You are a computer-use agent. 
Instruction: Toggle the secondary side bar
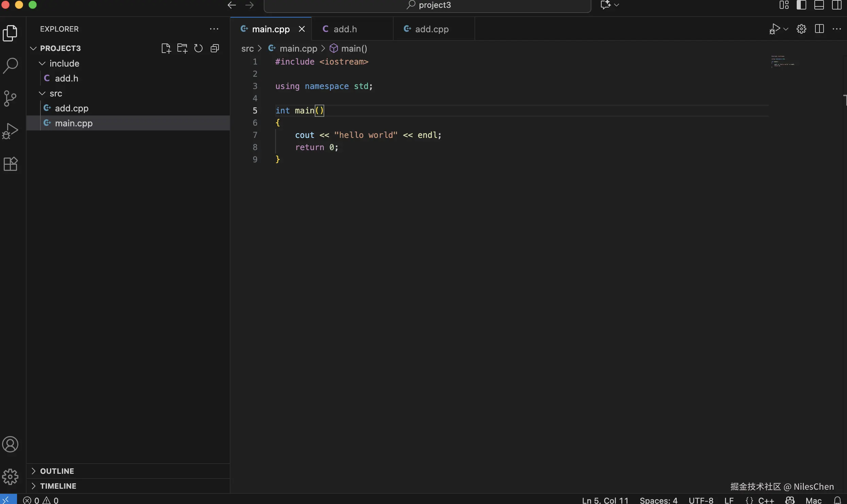pyautogui.click(x=836, y=5)
